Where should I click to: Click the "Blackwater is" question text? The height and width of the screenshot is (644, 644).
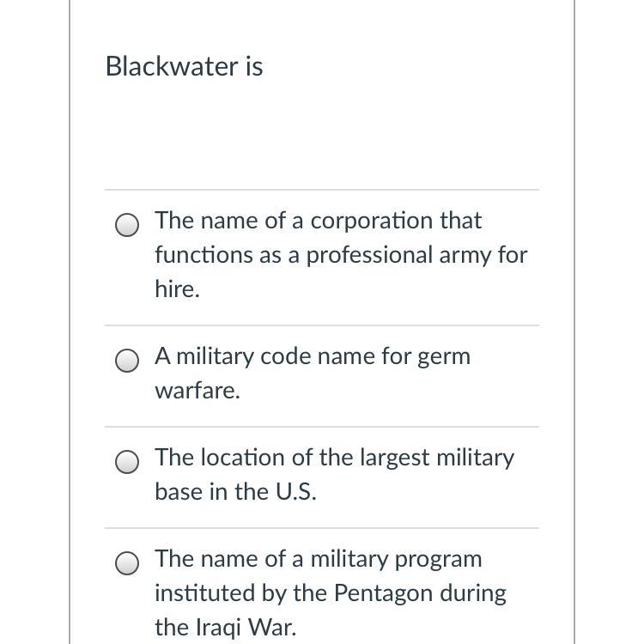[184, 66]
